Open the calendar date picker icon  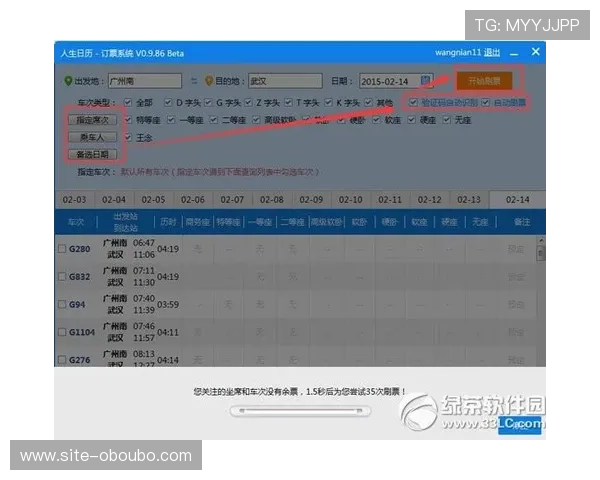tap(426, 80)
